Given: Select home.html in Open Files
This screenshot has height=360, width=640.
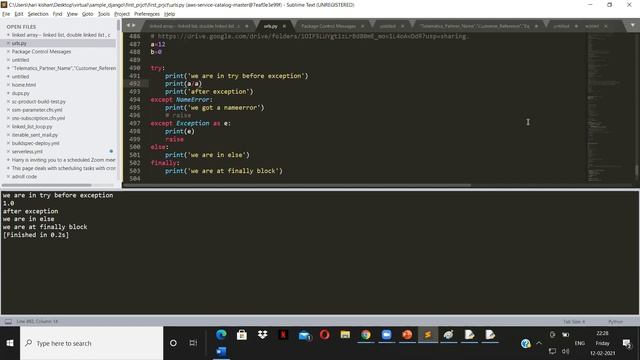Looking at the screenshot, I should [x=24, y=85].
